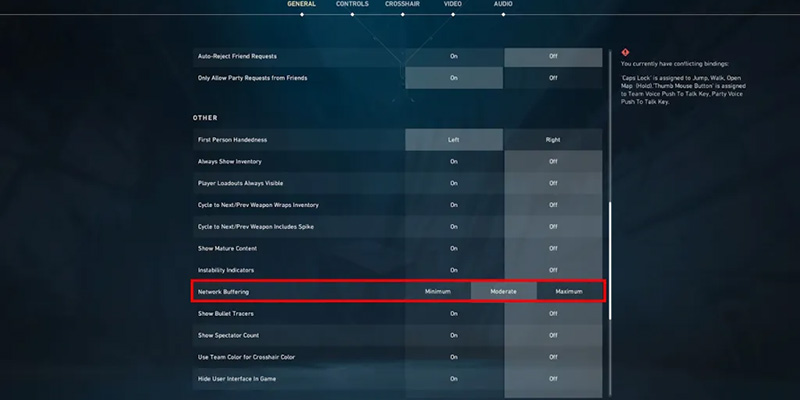The width and height of the screenshot is (800, 400).
Task: Enable Show Mature Content
Action: 454,248
